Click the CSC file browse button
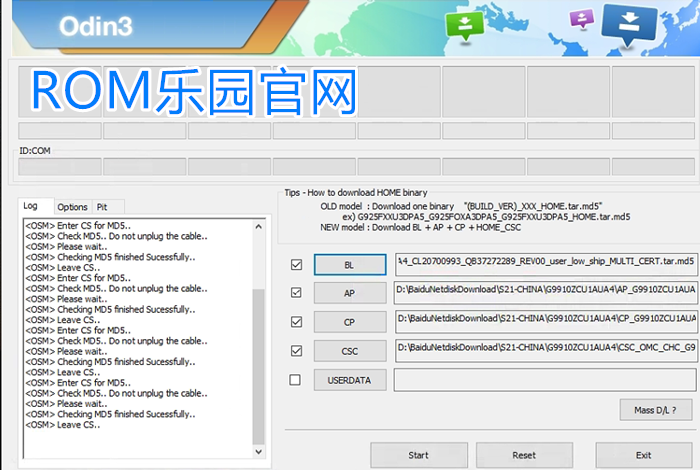 pyautogui.click(x=350, y=351)
